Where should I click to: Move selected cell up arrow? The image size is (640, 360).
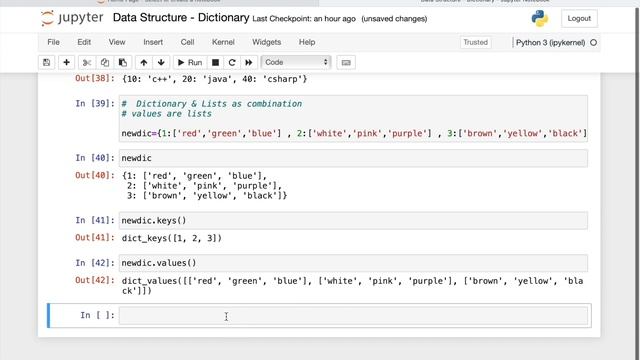[143, 62]
